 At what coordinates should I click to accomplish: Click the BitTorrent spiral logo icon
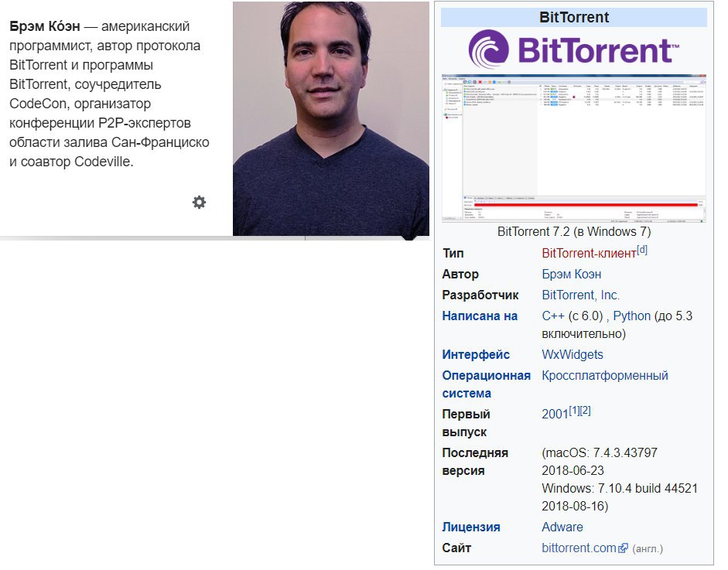click(x=488, y=49)
